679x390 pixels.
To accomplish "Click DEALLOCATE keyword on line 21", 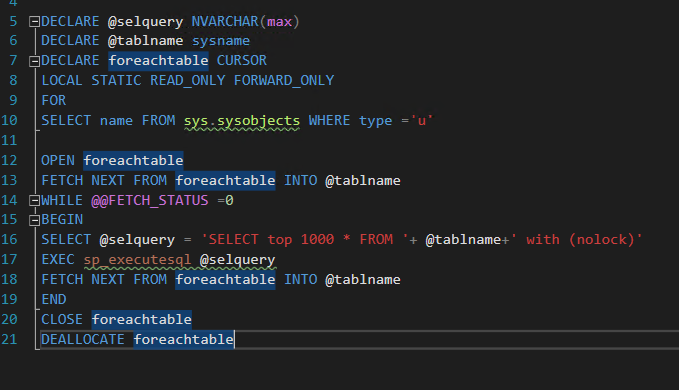I will [83, 339].
